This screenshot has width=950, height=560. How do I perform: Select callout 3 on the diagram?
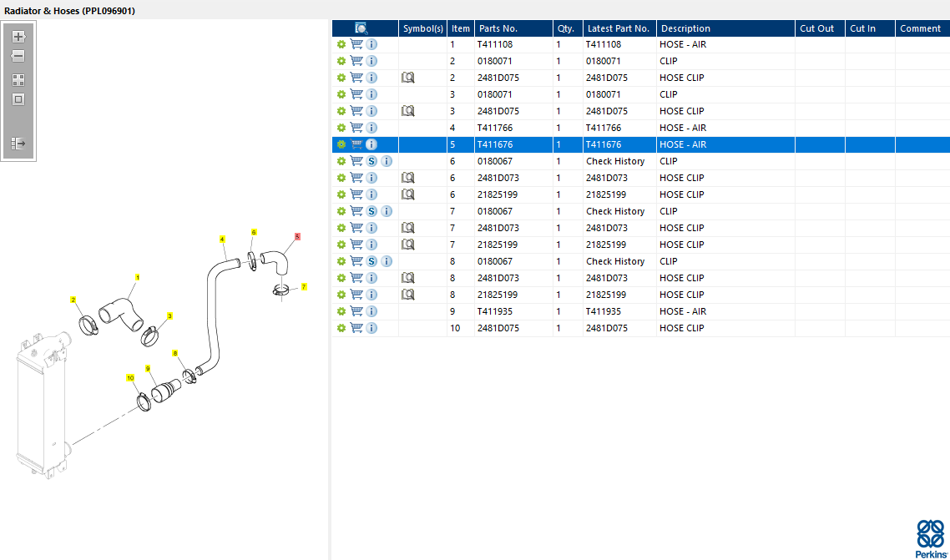coord(169,316)
